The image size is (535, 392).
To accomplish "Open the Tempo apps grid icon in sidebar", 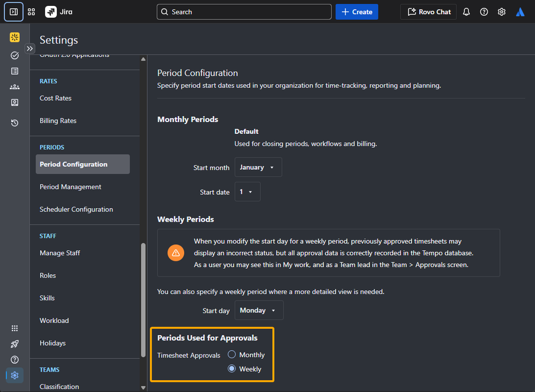I will click(14, 328).
